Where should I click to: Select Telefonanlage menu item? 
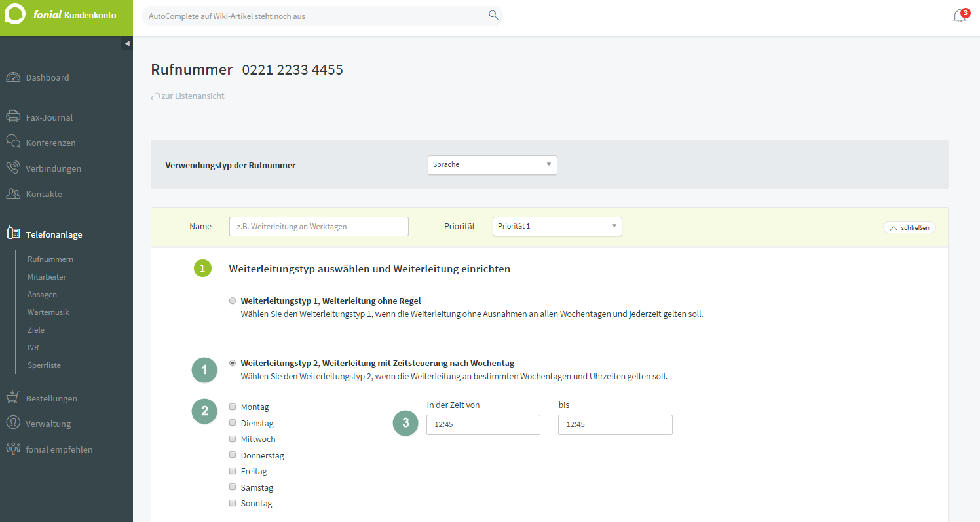pyautogui.click(x=54, y=234)
